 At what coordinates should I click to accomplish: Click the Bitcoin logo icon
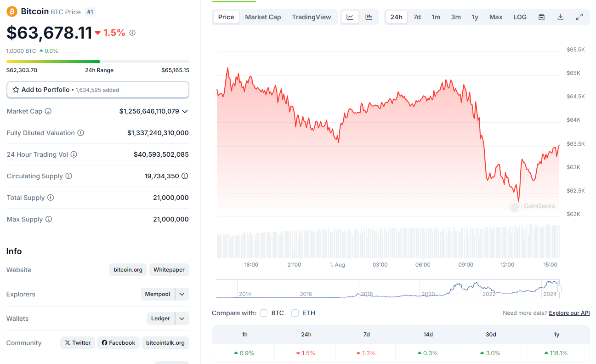pyautogui.click(x=12, y=11)
